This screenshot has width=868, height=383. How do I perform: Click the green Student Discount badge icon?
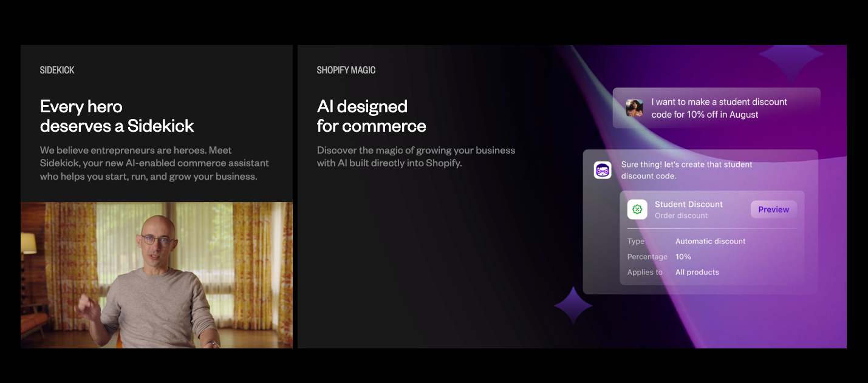637,209
